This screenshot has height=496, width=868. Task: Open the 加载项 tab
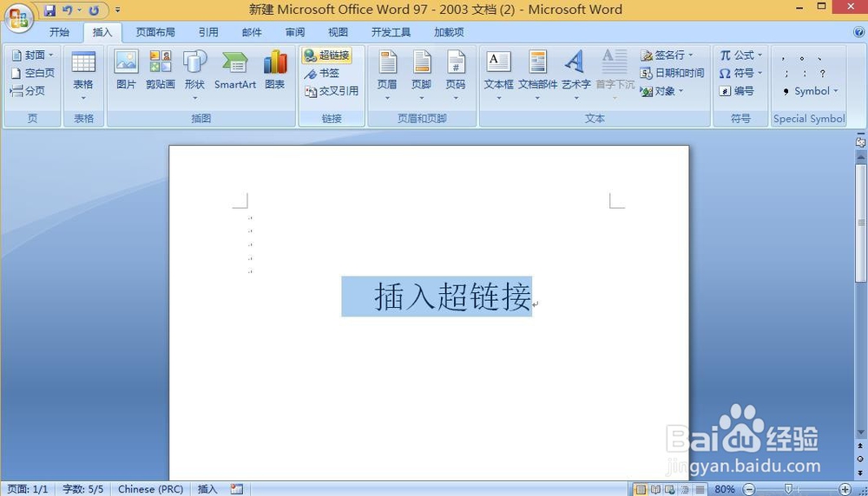449,32
